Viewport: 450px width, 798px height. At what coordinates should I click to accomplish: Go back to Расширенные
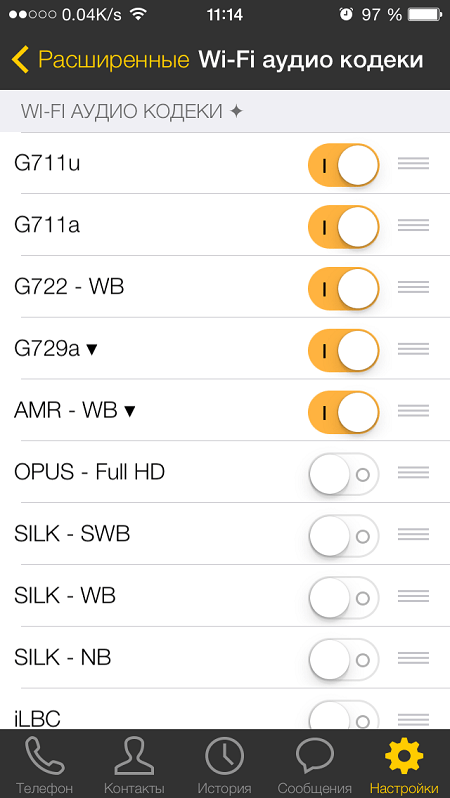point(100,60)
